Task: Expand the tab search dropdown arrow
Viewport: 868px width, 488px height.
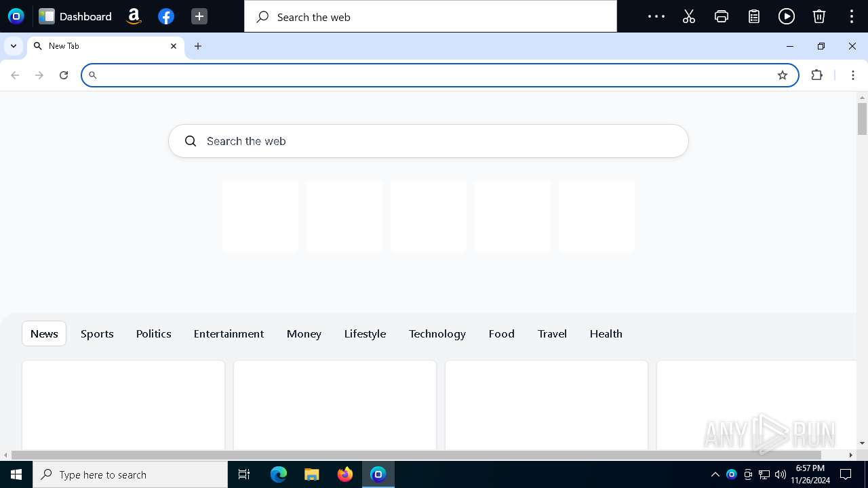Action: pyautogui.click(x=14, y=46)
